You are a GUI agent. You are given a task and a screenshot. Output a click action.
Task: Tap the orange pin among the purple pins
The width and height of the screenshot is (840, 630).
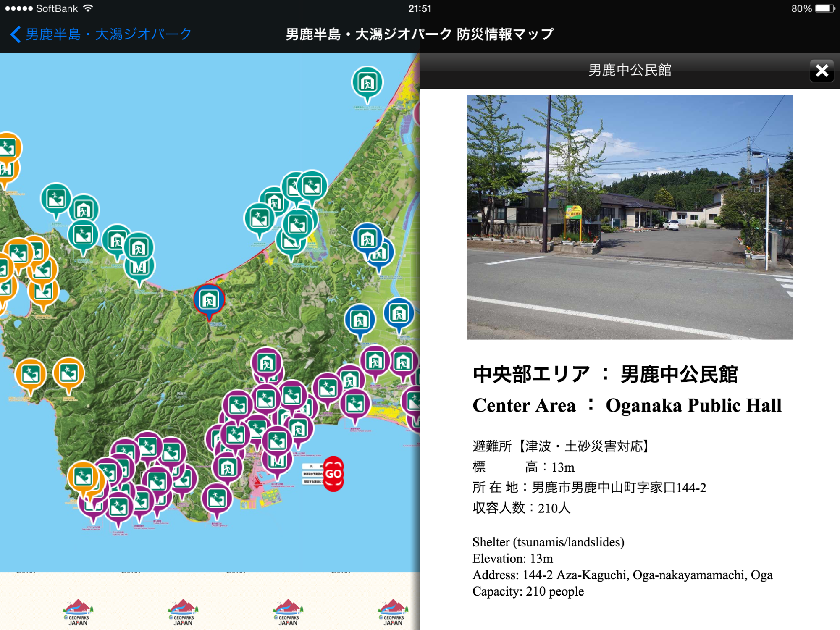(x=83, y=476)
